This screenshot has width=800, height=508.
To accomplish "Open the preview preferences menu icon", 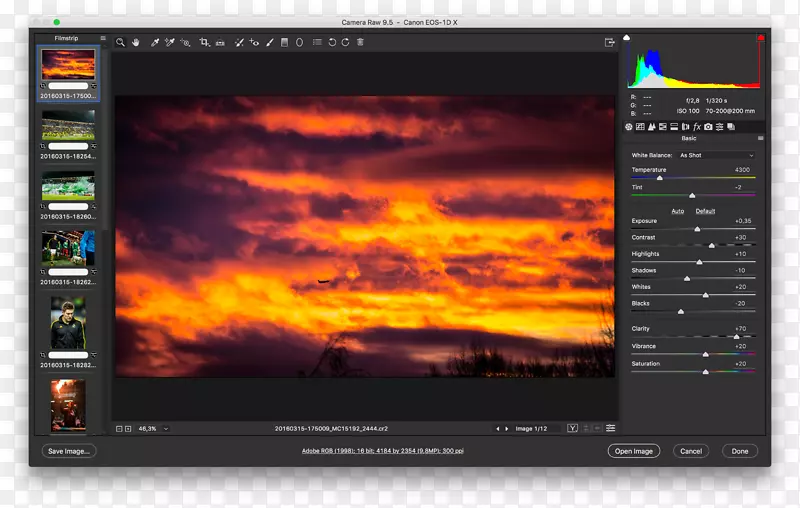I will [x=610, y=428].
